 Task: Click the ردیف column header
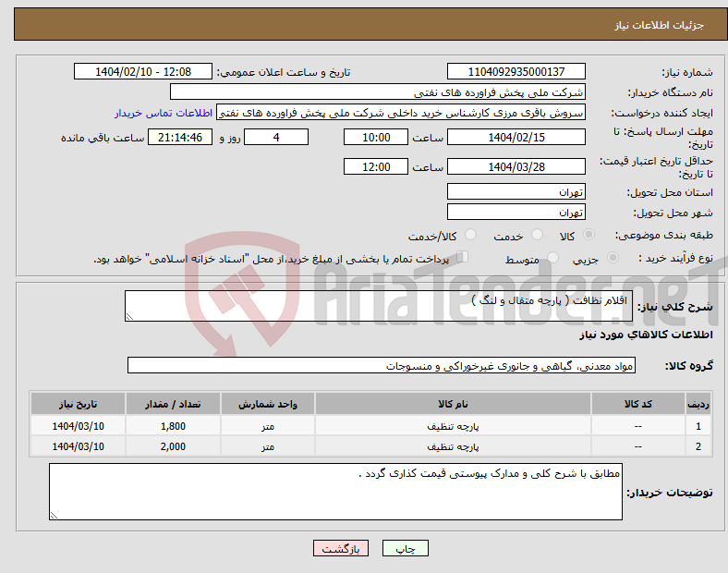698,404
